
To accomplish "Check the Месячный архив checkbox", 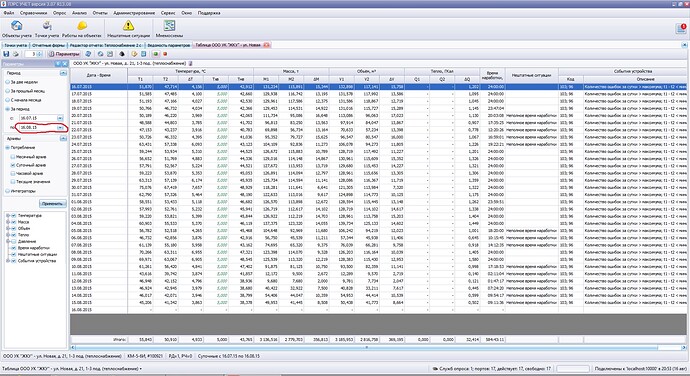I will pos(13,156).
